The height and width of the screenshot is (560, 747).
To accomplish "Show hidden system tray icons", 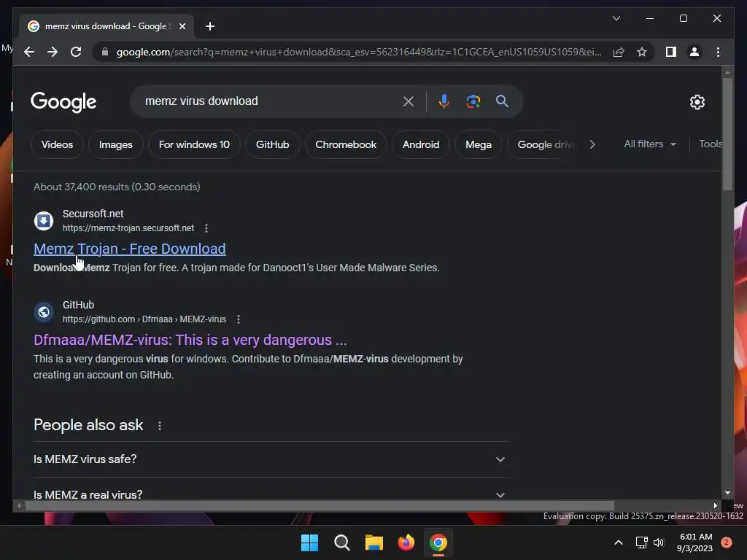I will [x=619, y=542].
